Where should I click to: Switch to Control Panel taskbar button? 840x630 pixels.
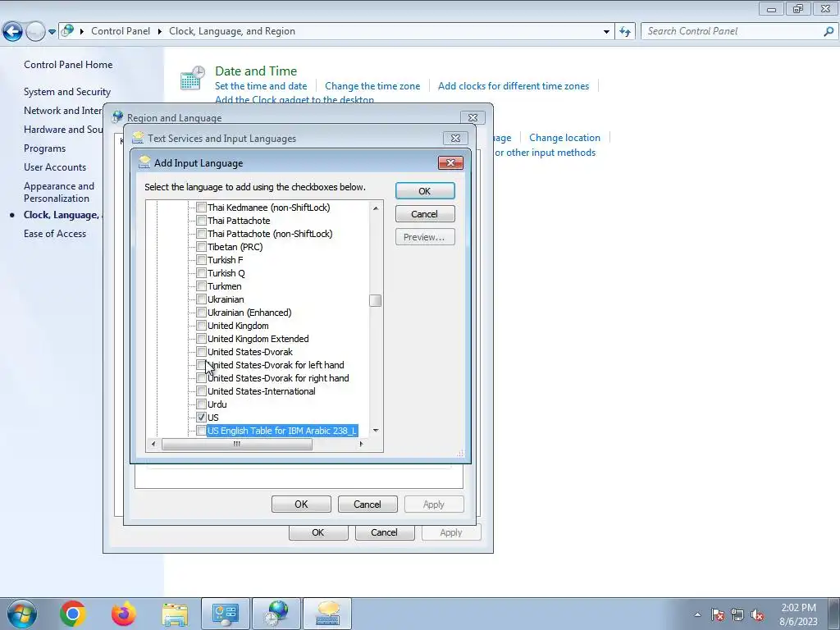click(226, 614)
